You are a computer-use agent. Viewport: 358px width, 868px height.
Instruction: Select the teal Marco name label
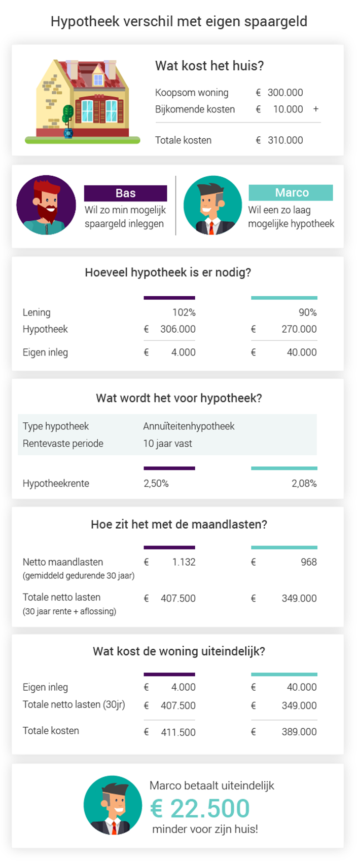[x=291, y=192]
